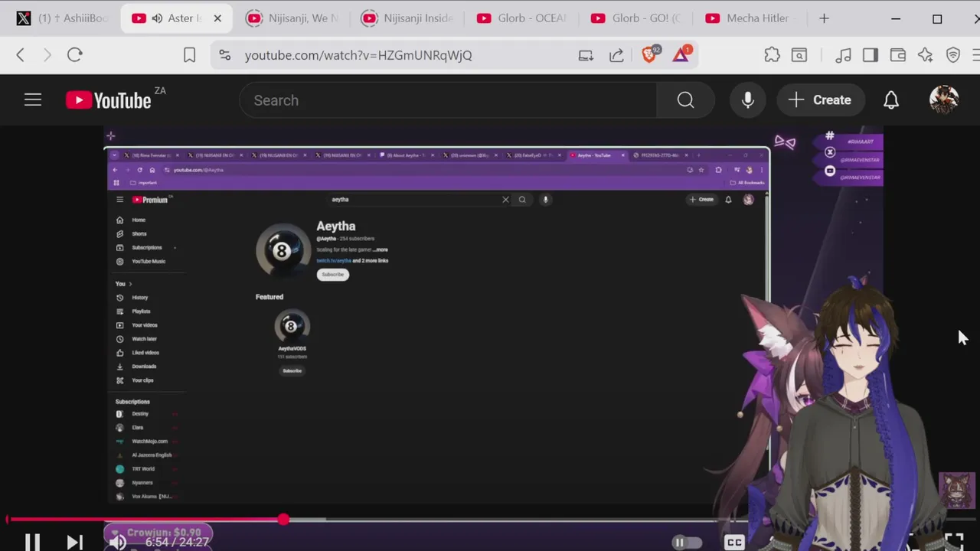980x551 pixels.
Task: Click the install app icon in address bar
Action: pos(586,55)
